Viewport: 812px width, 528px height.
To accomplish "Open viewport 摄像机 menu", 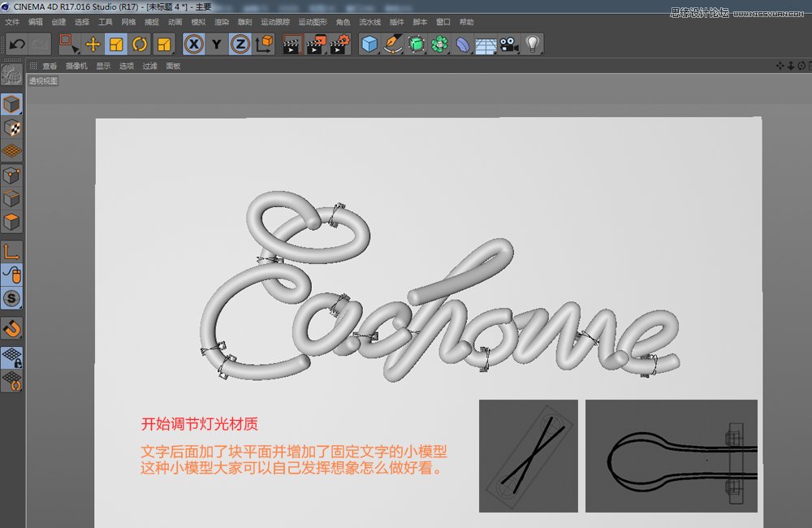I will (76, 66).
